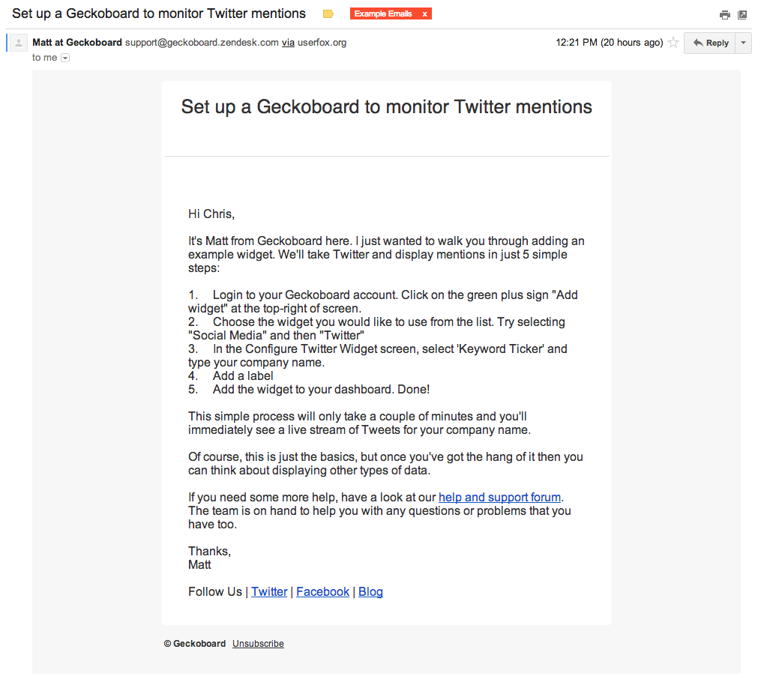
Task: Star this Geckoboard email
Action: [673, 43]
